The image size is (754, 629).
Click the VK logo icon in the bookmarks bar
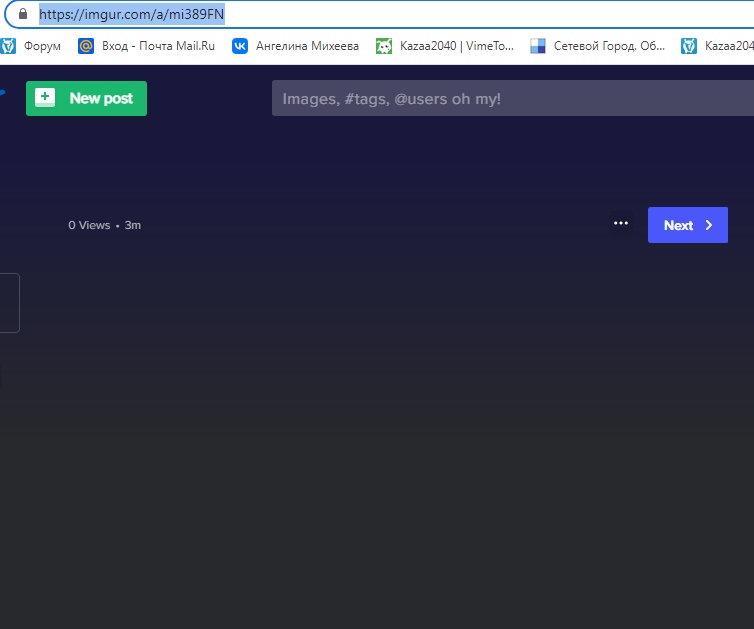[240, 46]
